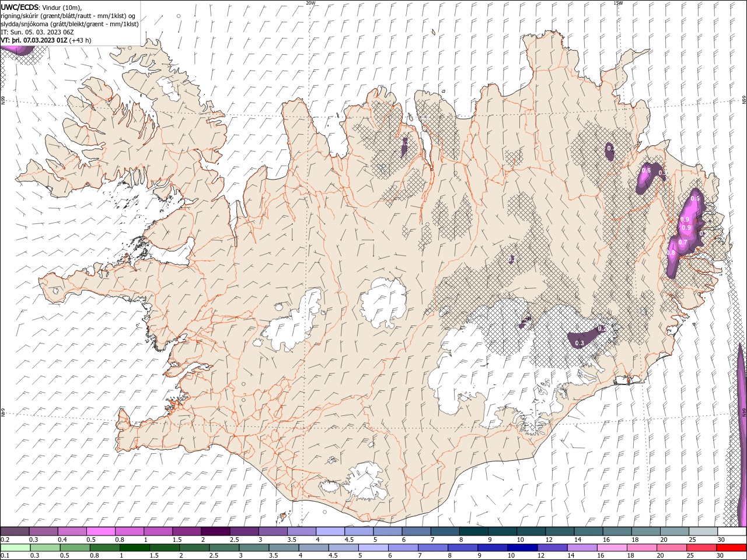Pick deep blue lower swatch between 10 and 12
The image size is (747, 560).
[522, 548]
